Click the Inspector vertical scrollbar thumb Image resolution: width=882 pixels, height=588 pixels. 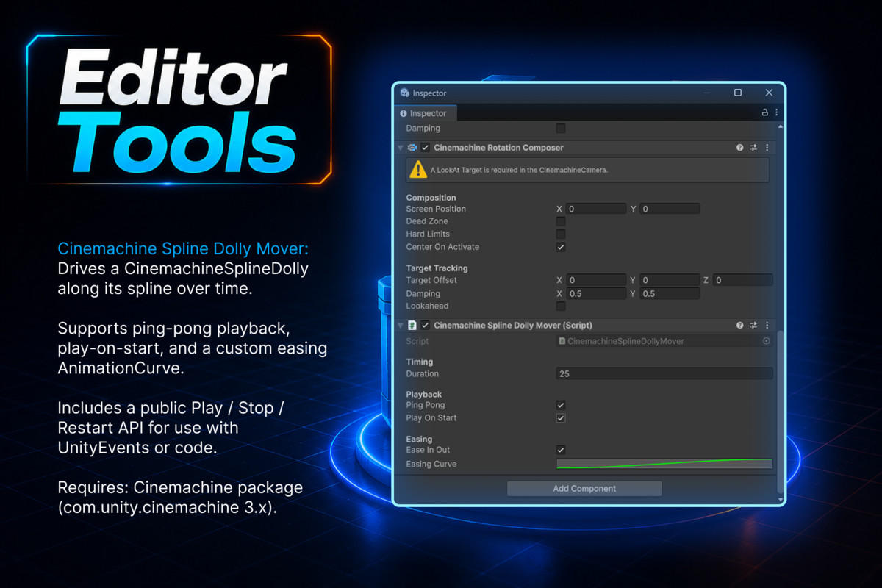780,413
